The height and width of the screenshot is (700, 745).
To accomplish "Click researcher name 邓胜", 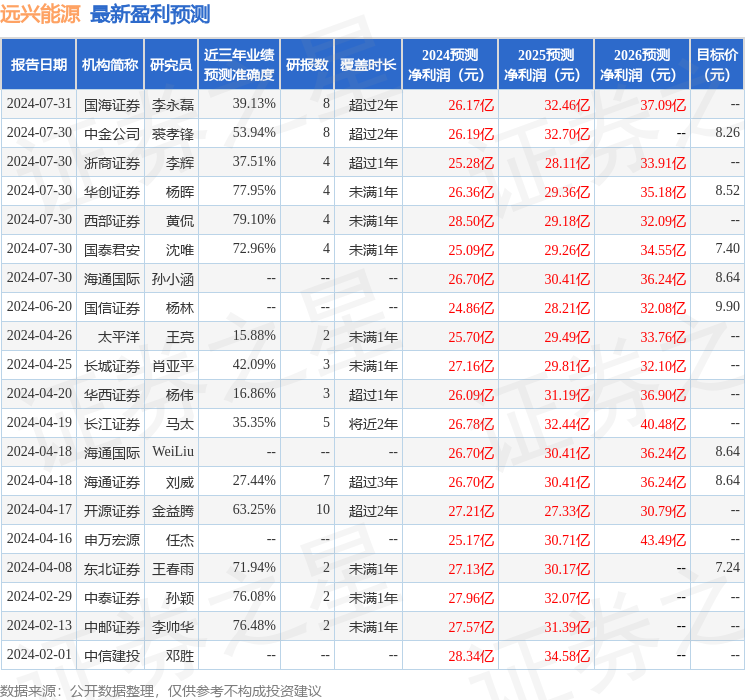I will pyautogui.click(x=180, y=655).
